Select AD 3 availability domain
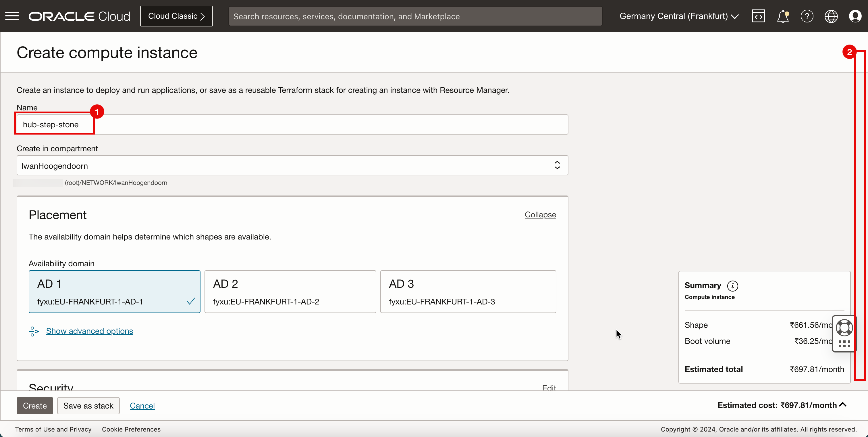 coord(468,292)
